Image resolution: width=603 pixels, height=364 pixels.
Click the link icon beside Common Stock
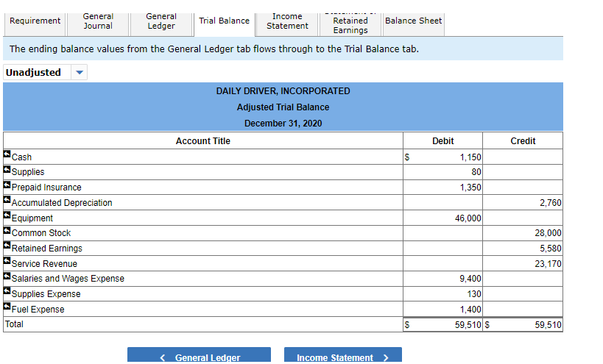pyautogui.click(x=7, y=230)
